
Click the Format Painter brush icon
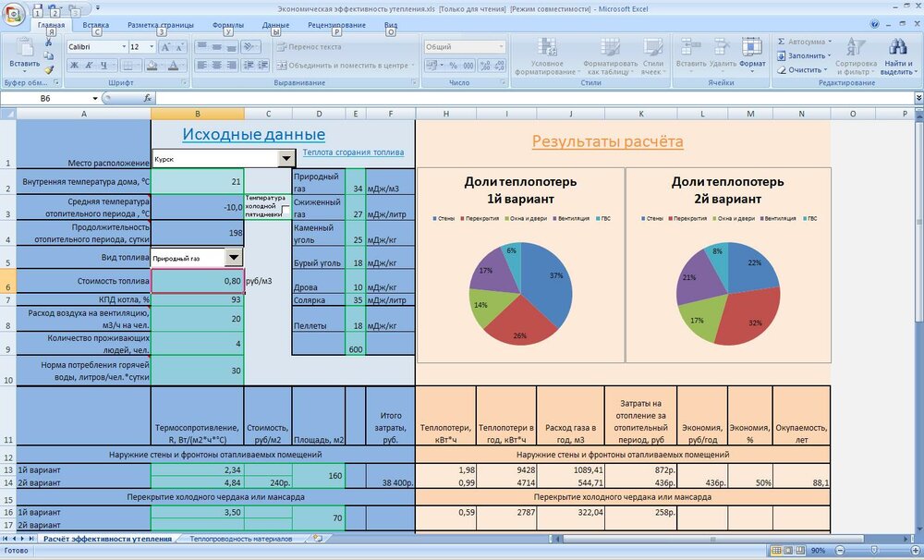pyautogui.click(x=49, y=69)
